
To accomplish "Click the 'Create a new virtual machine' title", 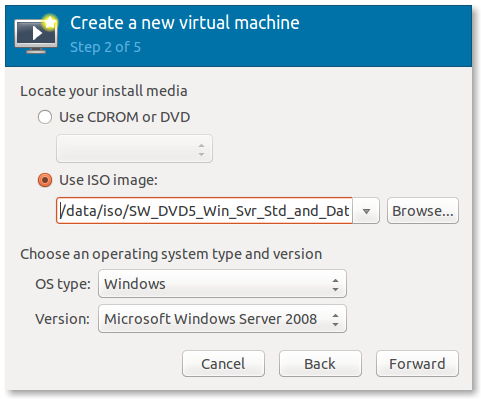I will pos(185,23).
